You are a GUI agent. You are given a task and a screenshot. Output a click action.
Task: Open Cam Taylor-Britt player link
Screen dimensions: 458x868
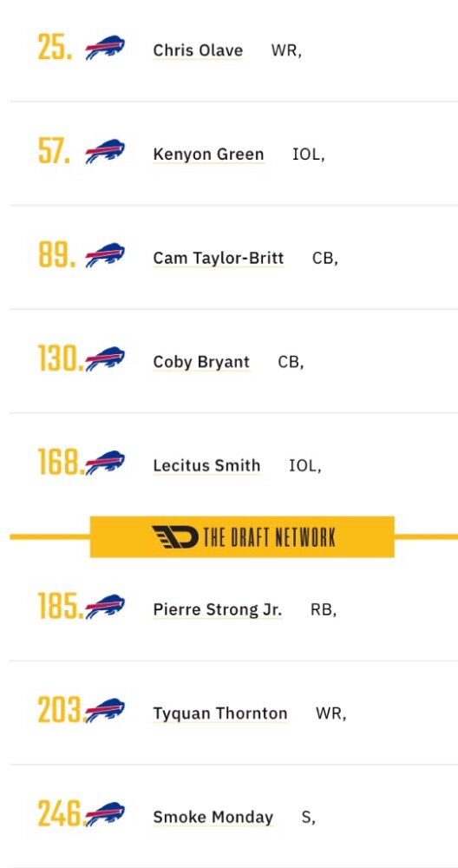219,258
